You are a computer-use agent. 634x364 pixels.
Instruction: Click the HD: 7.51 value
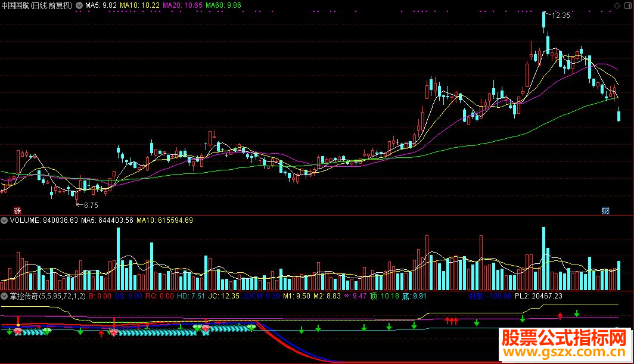[191, 296]
